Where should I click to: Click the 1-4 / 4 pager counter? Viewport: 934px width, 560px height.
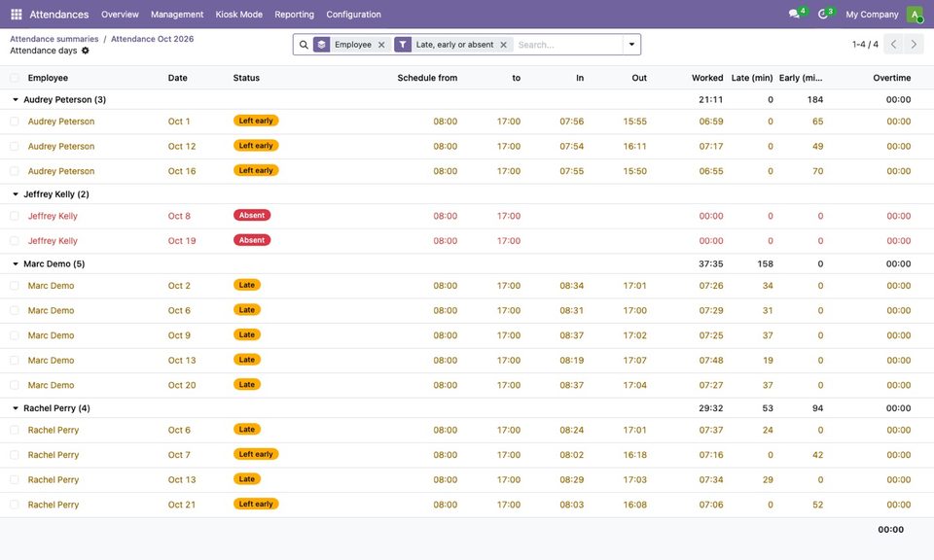[x=865, y=45]
